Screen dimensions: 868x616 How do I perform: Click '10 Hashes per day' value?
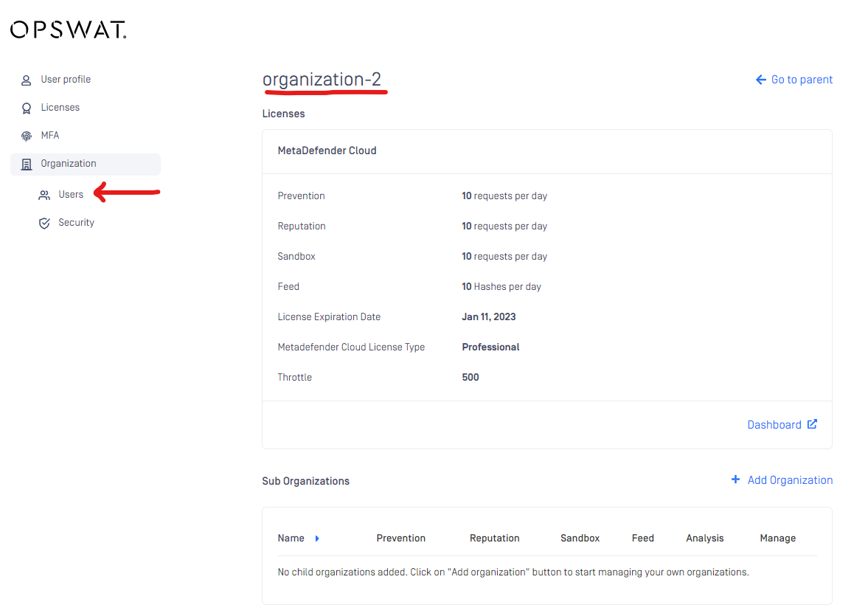click(x=501, y=286)
